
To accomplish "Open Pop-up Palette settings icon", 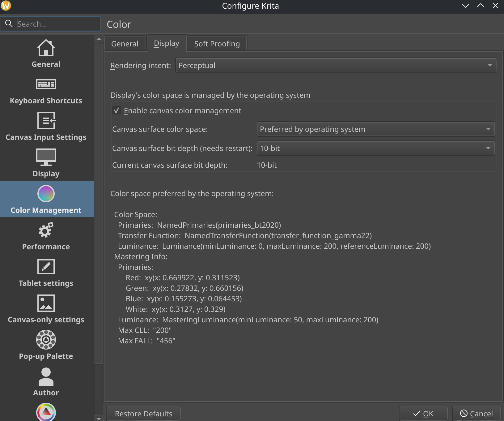I will point(46,340).
